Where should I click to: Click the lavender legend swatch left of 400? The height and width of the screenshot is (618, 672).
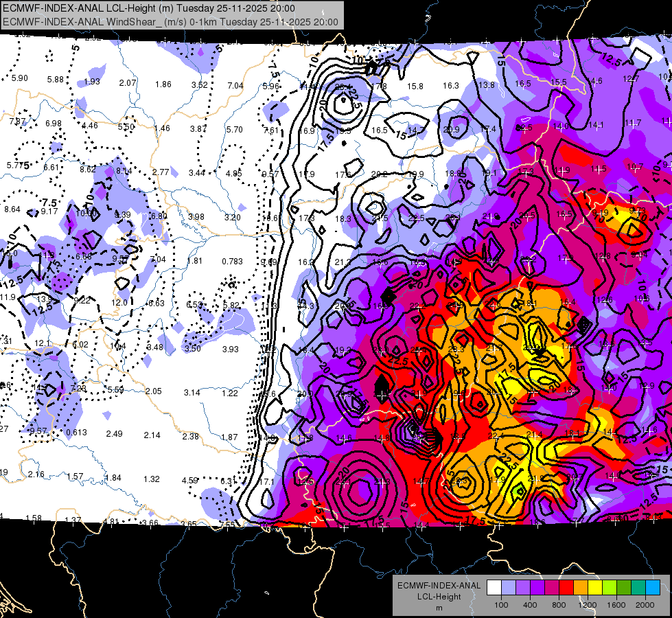click(523, 587)
